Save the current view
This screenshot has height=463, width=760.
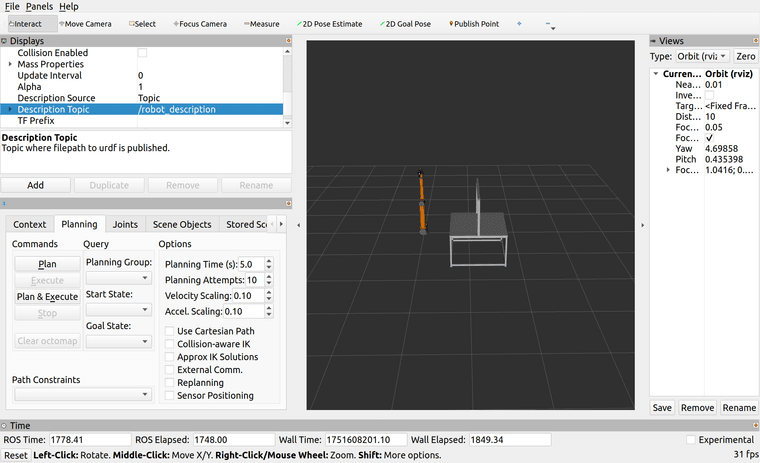(662, 408)
